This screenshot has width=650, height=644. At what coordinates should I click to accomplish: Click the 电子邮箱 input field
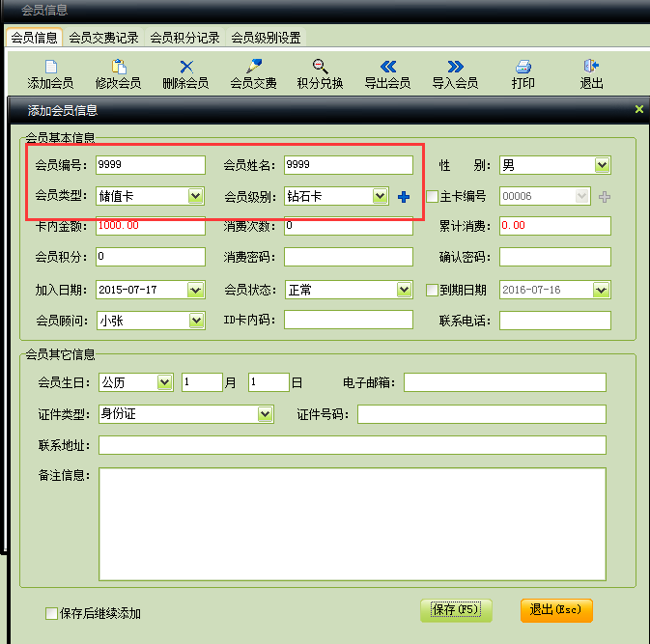click(505, 382)
